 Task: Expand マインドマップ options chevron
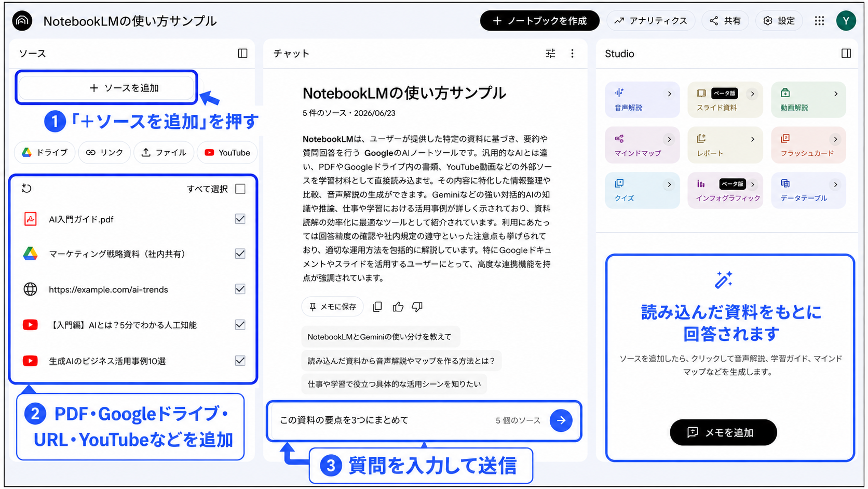(669, 139)
